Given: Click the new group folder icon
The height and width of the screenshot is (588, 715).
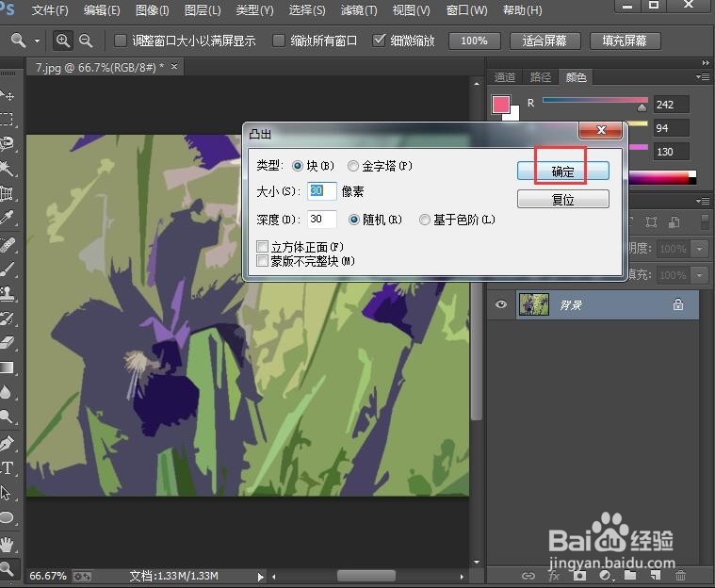Looking at the screenshot, I should click(630, 575).
